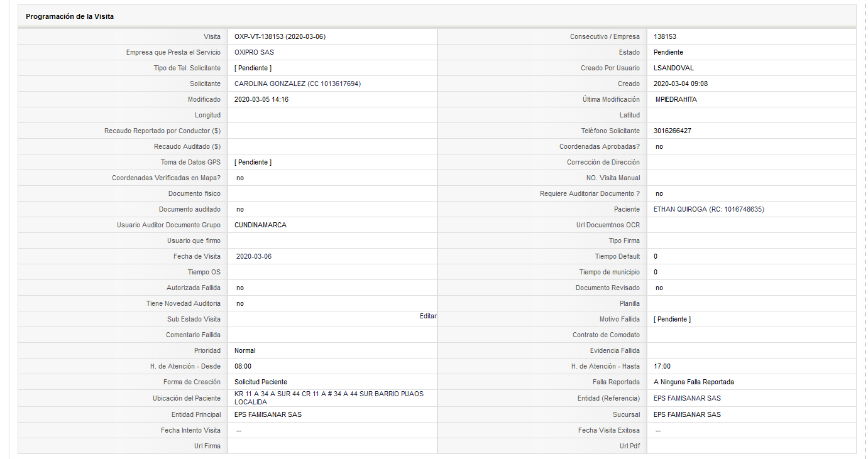Select the OXIPRO SAS company value
Image resolution: width=868 pixels, height=459 pixels.
click(254, 52)
